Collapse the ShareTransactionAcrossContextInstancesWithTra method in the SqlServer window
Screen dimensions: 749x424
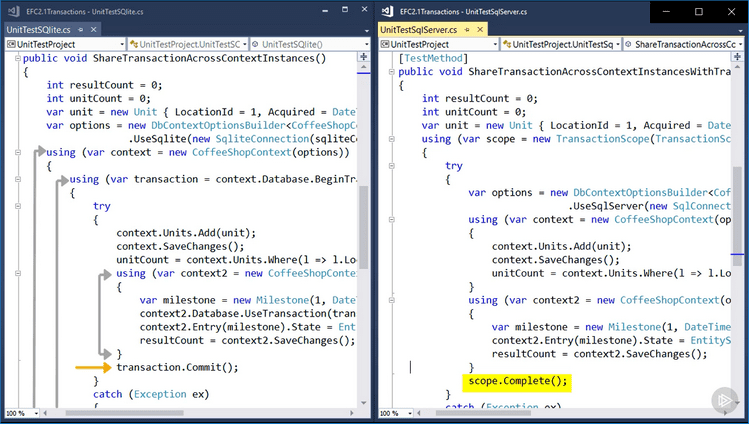(392, 72)
